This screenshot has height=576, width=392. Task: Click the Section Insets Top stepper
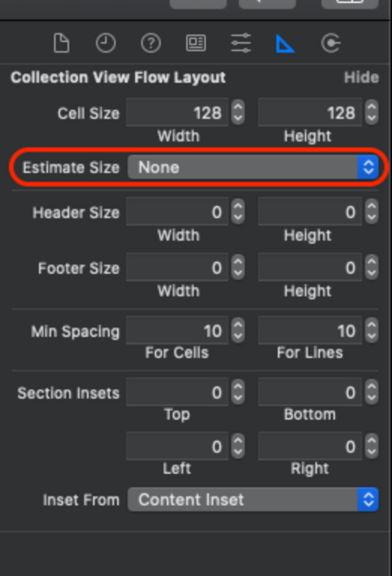coord(238,392)
